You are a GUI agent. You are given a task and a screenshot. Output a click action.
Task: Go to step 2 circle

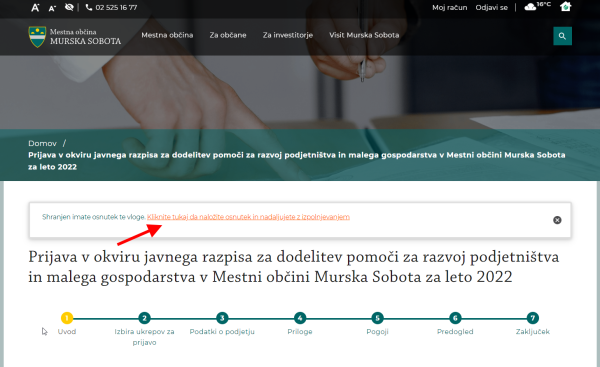144,318
